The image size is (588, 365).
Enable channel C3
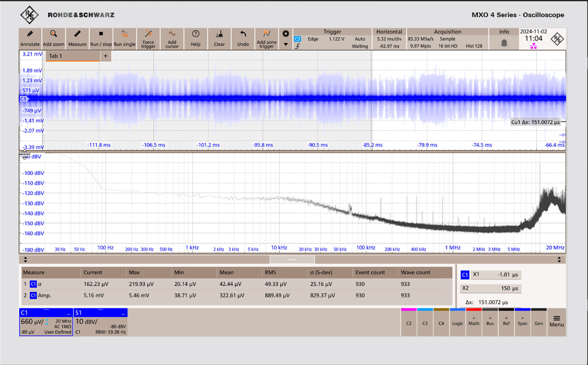[x=425, y=322]
